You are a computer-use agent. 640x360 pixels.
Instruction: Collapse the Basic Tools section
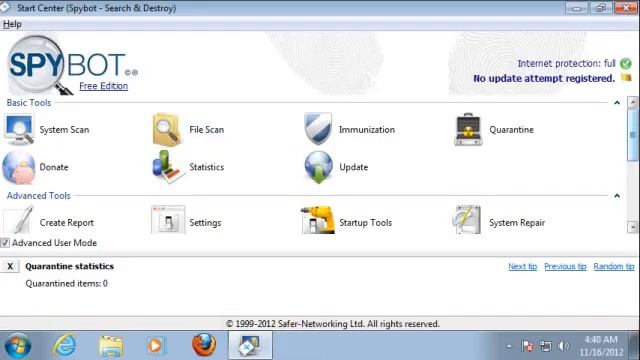pyautogui.click(x=617, y=102)
